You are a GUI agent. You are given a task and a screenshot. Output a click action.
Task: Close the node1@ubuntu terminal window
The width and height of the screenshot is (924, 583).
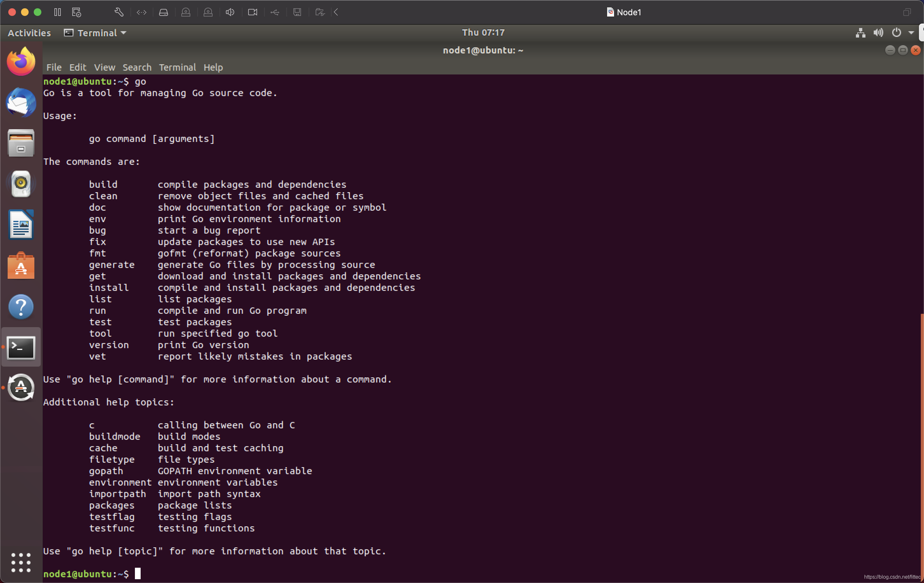(915, 50)
